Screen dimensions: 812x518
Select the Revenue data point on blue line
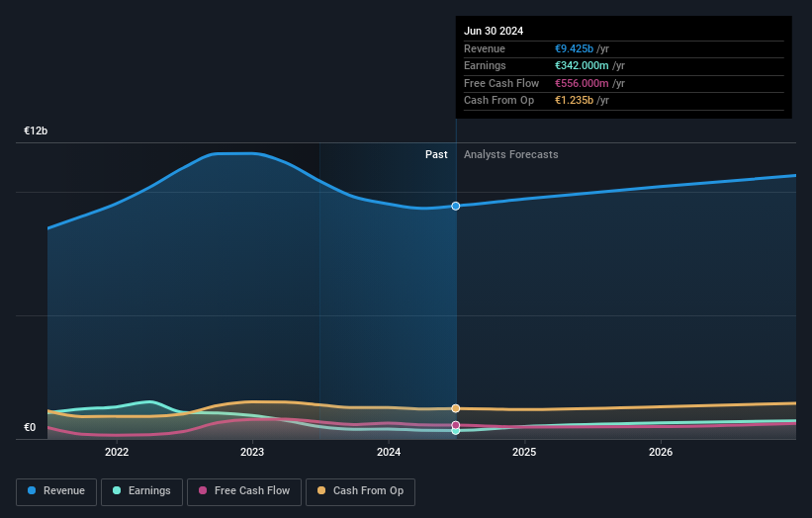(456, 206)
